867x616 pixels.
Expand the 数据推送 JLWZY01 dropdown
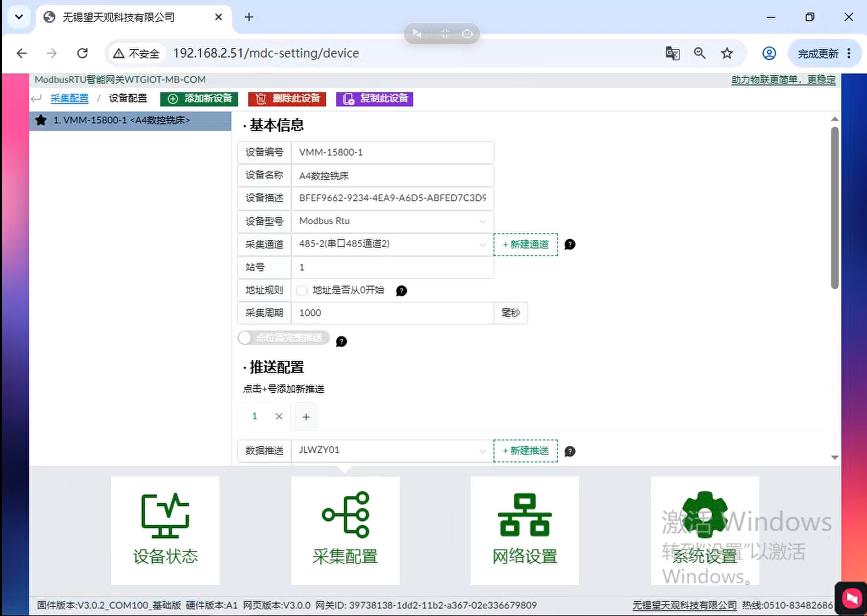[392, 451]
